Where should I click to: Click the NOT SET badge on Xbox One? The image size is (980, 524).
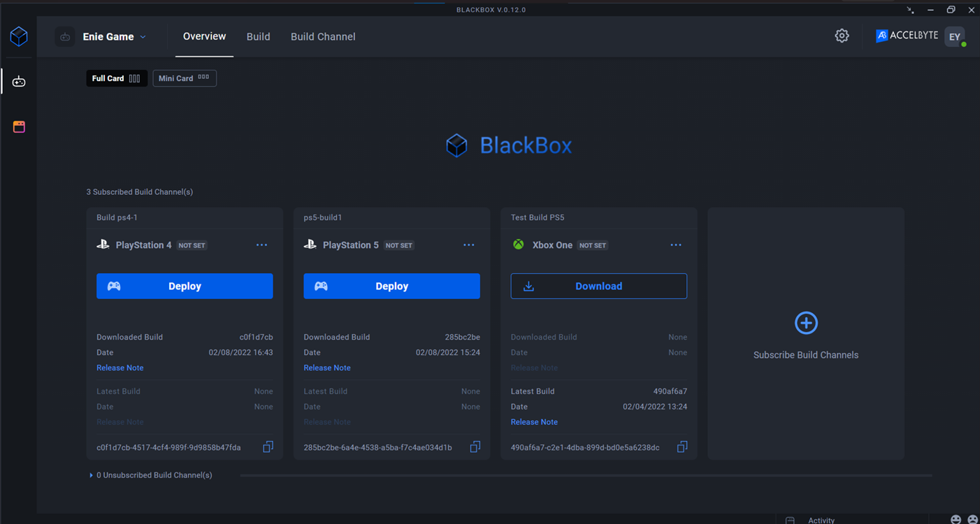(593, 245)
